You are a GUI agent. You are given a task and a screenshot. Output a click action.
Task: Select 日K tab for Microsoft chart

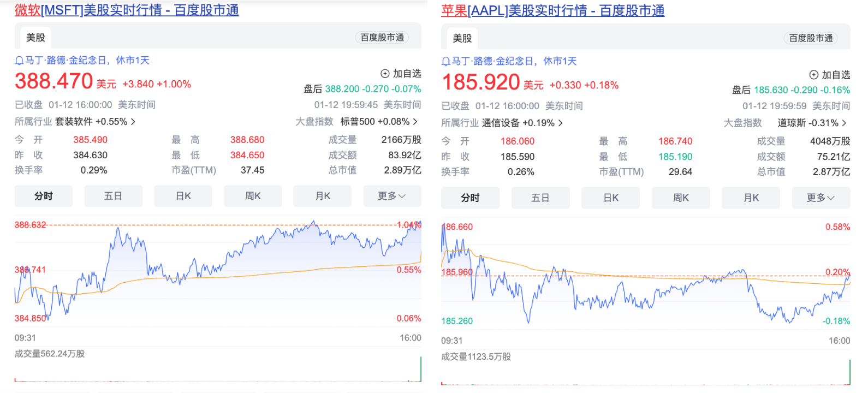(183, 196)
